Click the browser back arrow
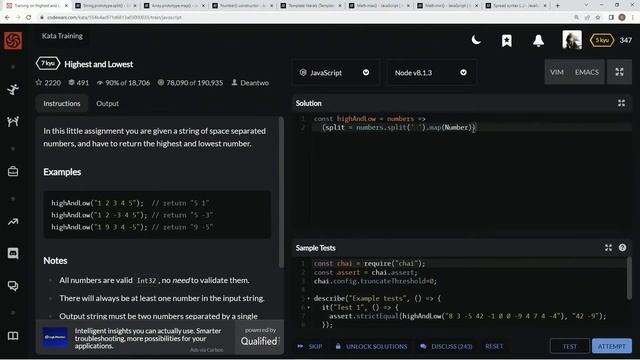 pos(7,17)
